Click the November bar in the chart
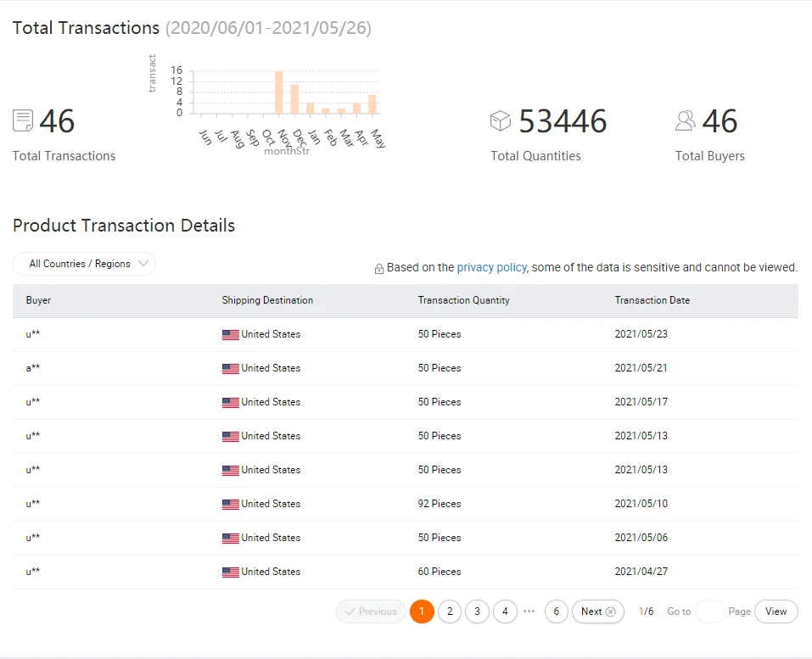 click(x=279, y=92)
